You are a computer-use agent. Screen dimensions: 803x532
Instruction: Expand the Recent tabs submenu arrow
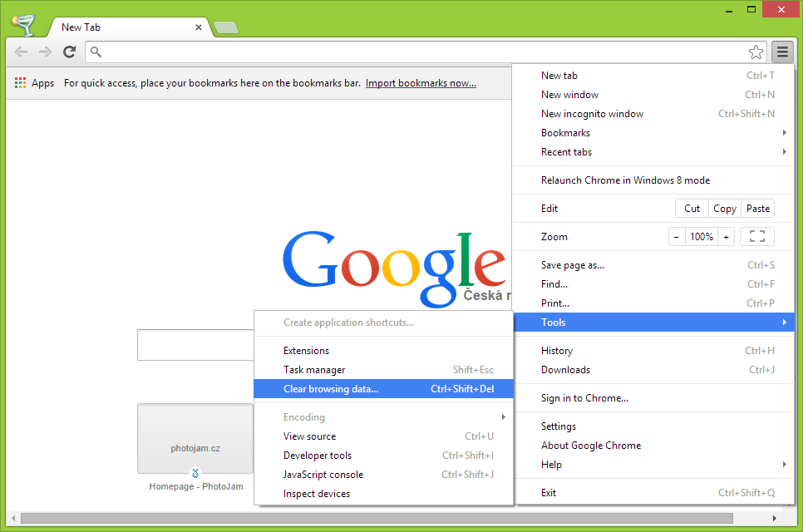(x=784, y=151)
